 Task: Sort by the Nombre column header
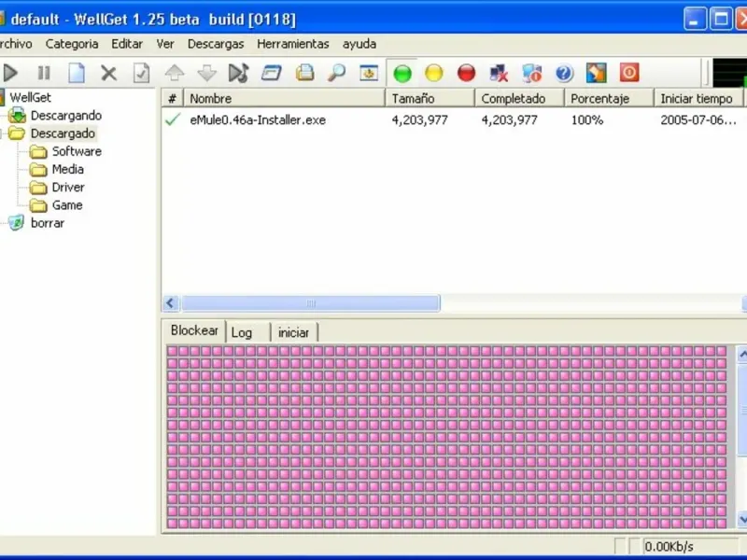(285, 99)
